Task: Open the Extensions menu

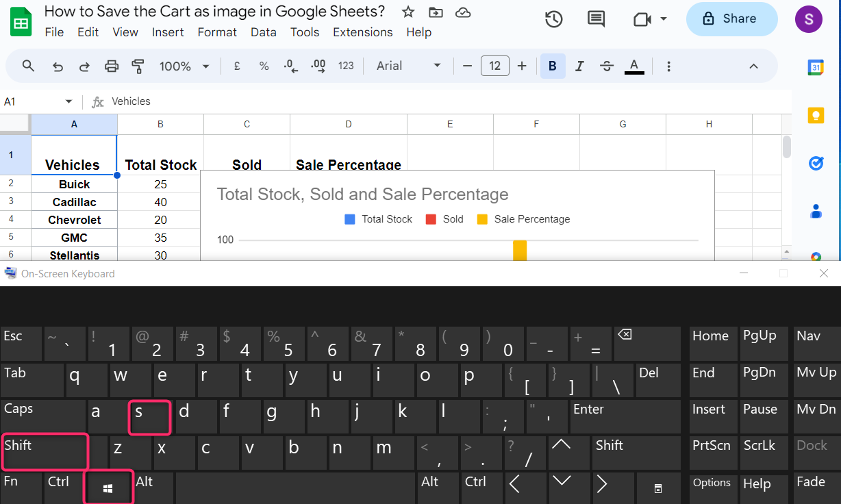Action: (362, 32)
